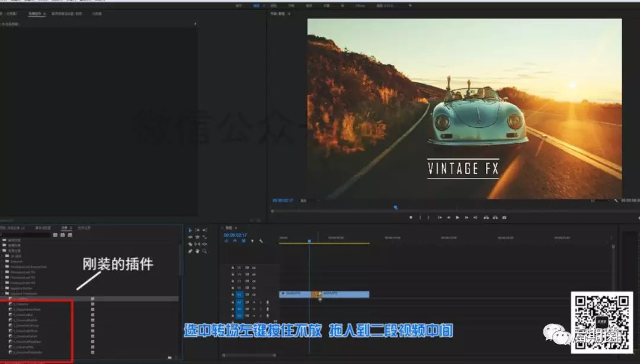Create new custom bin in Effects panel
This screenshot has height=364, width=640.
click(169, 357)
